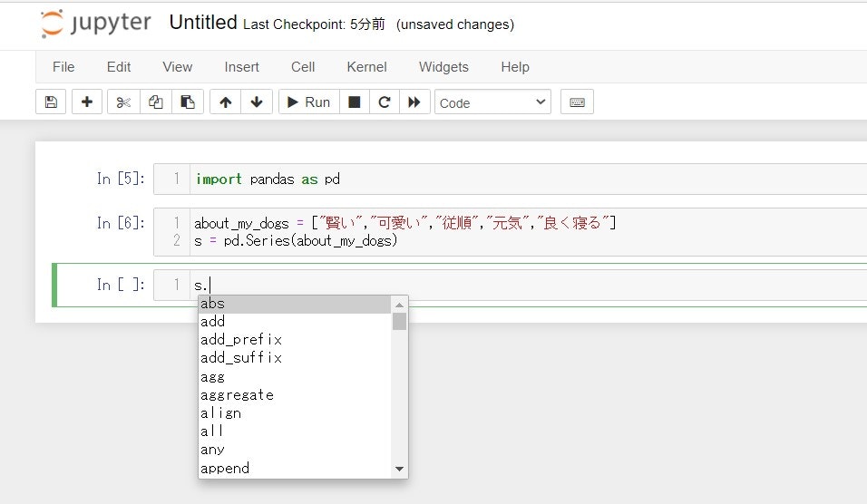The width and height of the screenshot is (867, 504).
Task: Click the autocomplete scrollbar up arrow
Action: click(399, 305)
